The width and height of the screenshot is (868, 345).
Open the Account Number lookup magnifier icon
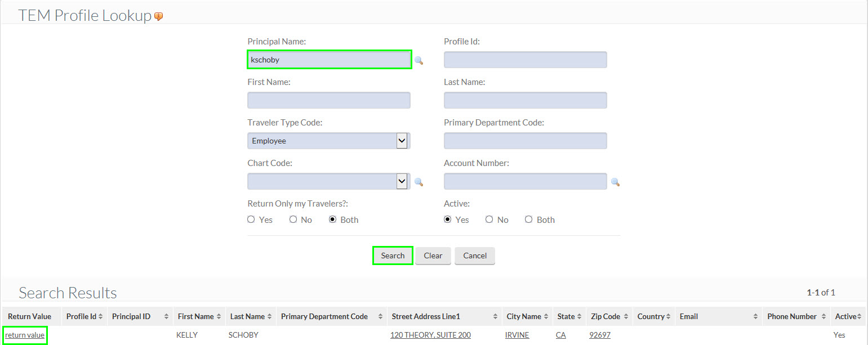615,182
